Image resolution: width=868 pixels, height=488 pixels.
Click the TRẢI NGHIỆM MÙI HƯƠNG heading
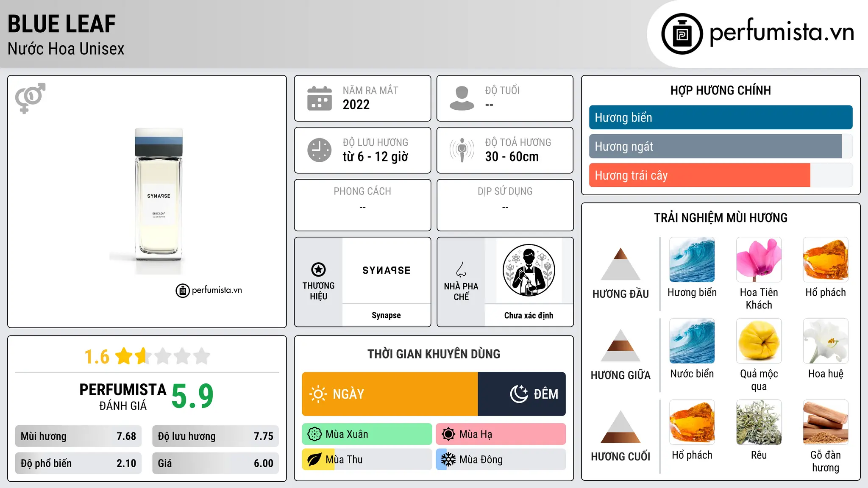[721, 218]
